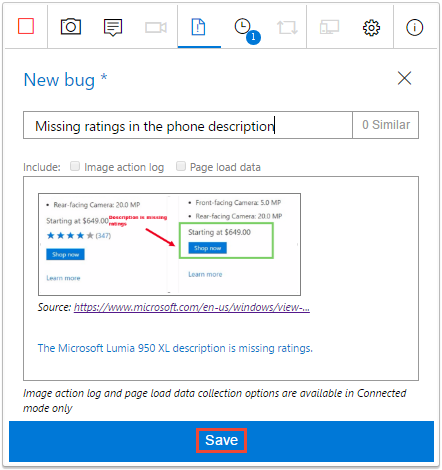This screenshot has width=442, height=470.
Task: Start screen recording with the video camera icon
Action: coord(156,27)
